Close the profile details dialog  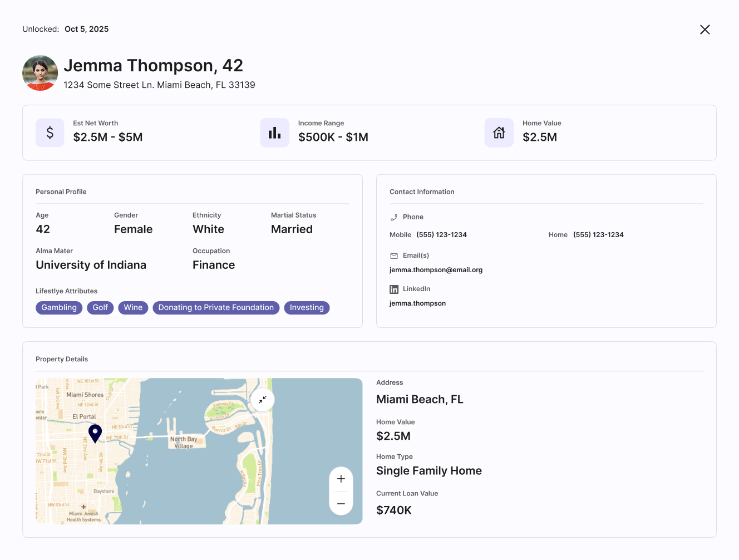click(x=704, y=30)
